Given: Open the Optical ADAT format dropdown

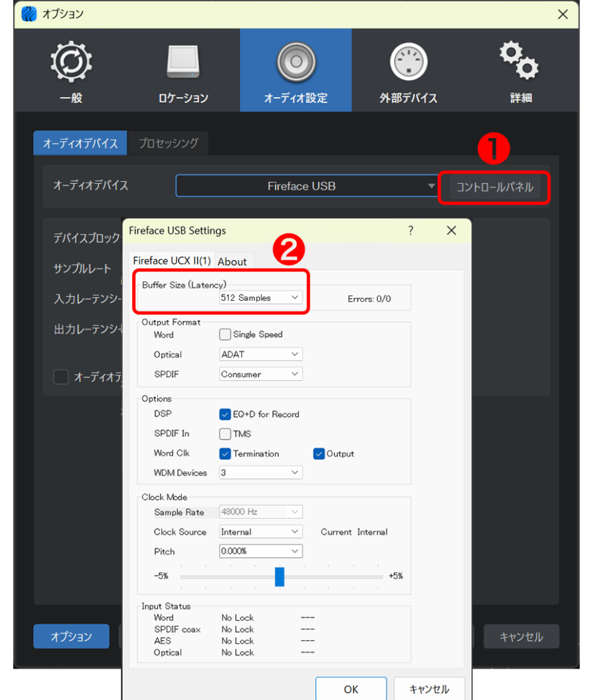Looking at the screenshot, I should click(x=261, y=355).
